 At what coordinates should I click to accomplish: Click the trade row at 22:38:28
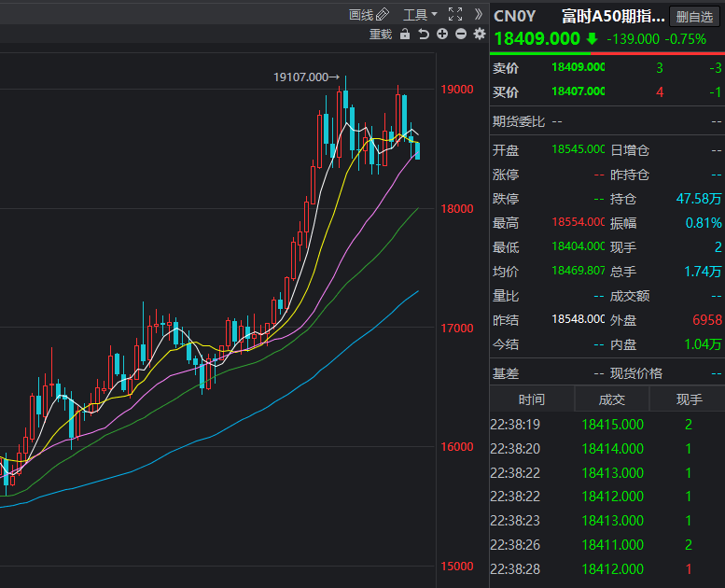coord(607,568)
